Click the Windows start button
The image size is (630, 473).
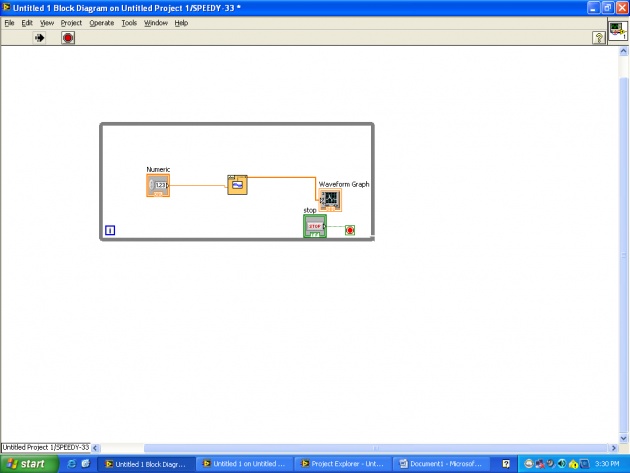29,464
